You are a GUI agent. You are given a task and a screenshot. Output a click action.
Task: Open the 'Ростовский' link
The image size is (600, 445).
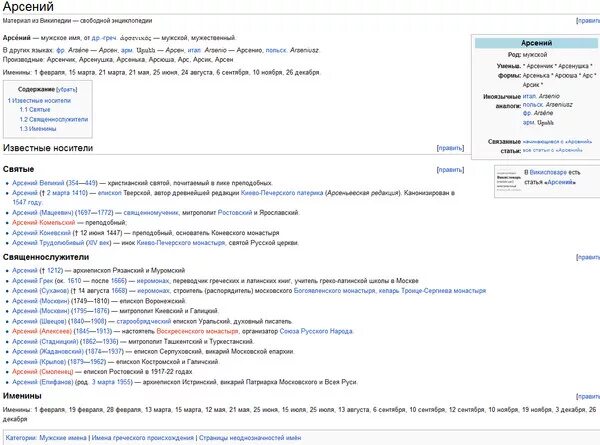[x=235, y=212]
